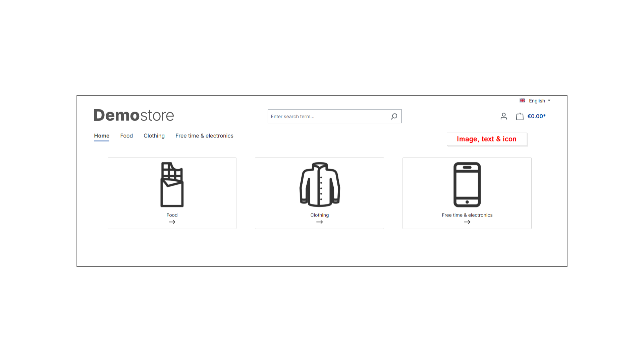Image resolution: width=644 pixels, height=362 pixels.
Task: Click the jacket Clothing image
Action: click(320, 185)
